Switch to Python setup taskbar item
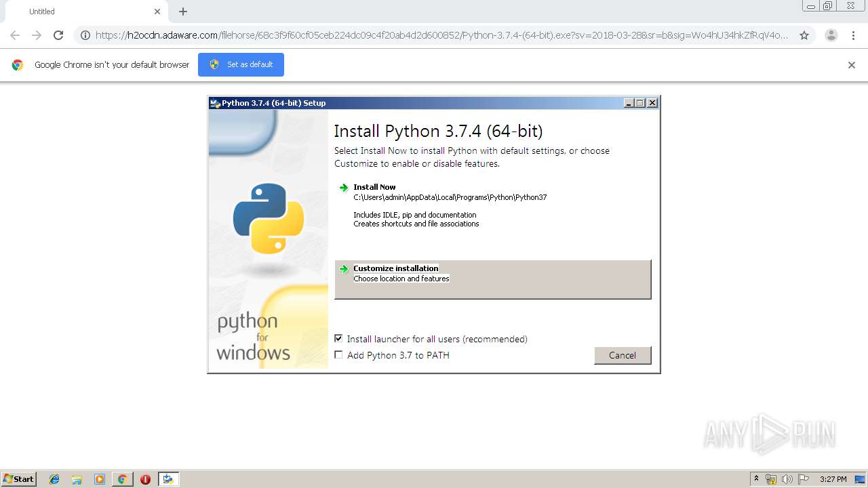Screen dimensions: 868x488 coord(168,479)
